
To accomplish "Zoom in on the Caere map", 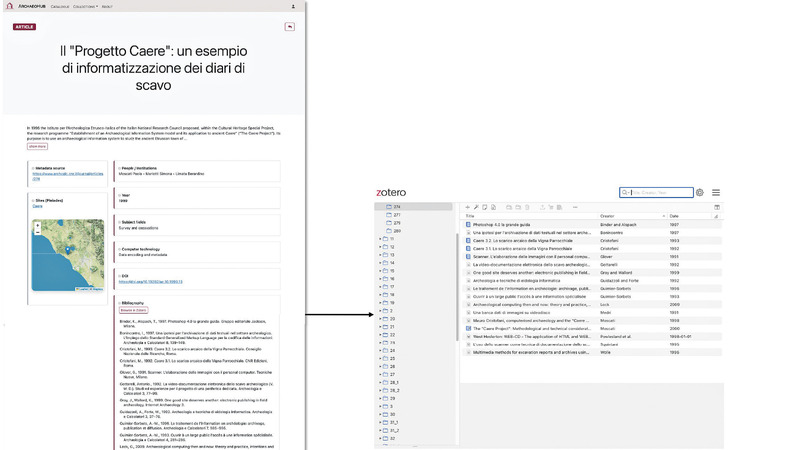I will [x=37, y=225].
